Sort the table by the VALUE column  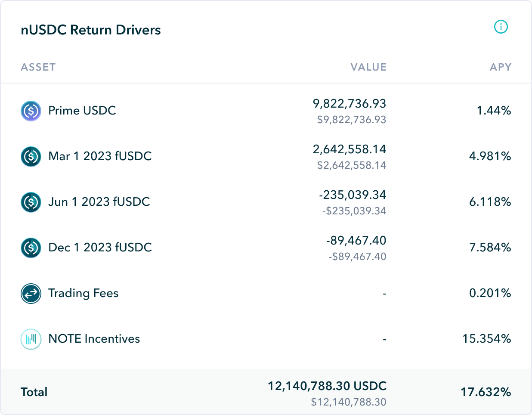369,67
